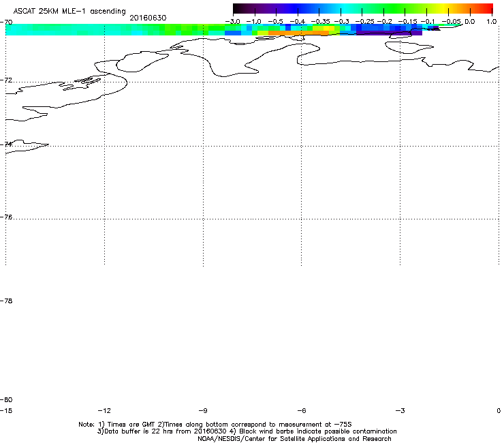504x443 pixels.
Task: Click the -3.0 colorbar value label
Action: (233, 22)
